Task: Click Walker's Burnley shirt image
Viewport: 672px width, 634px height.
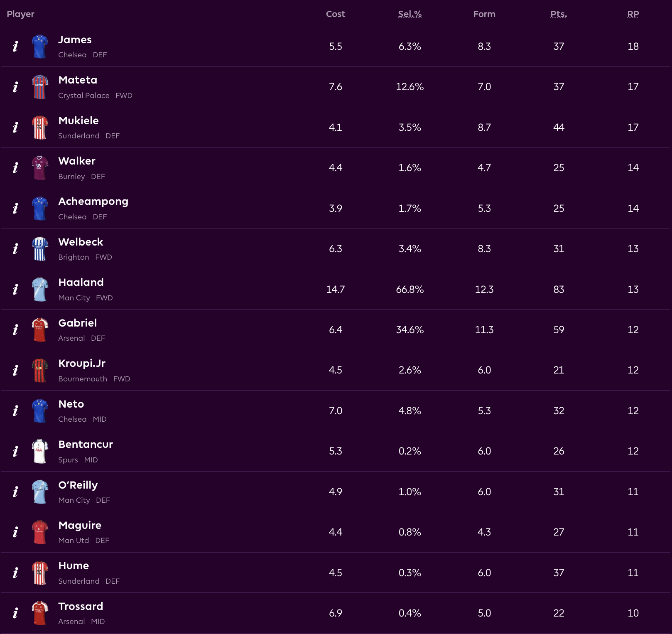Action: pos(40,168)
